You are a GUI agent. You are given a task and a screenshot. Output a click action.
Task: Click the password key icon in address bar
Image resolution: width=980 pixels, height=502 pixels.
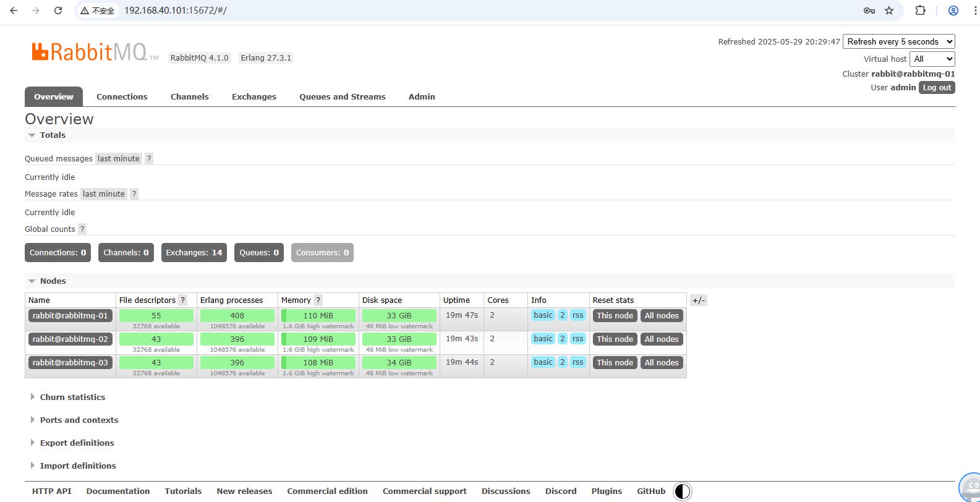tap(869, 11)
